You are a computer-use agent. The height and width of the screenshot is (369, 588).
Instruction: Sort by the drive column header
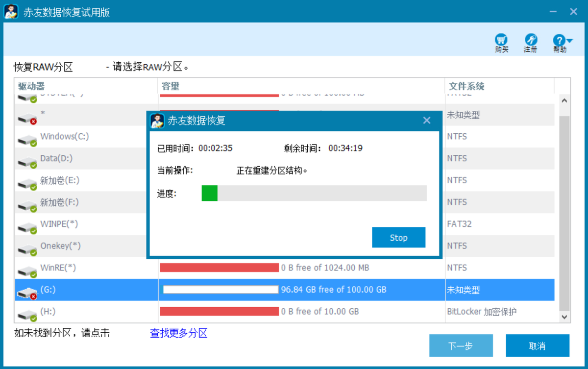pyautogui.click(x=31, y=86)
